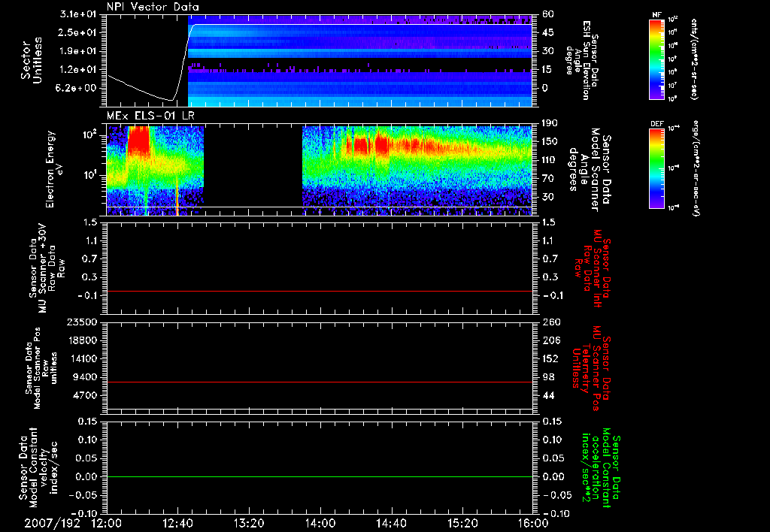Click the "190" scanner angle tick
Image resolution: width=770 pixels, height=532 pixels.
click(550, 123)
